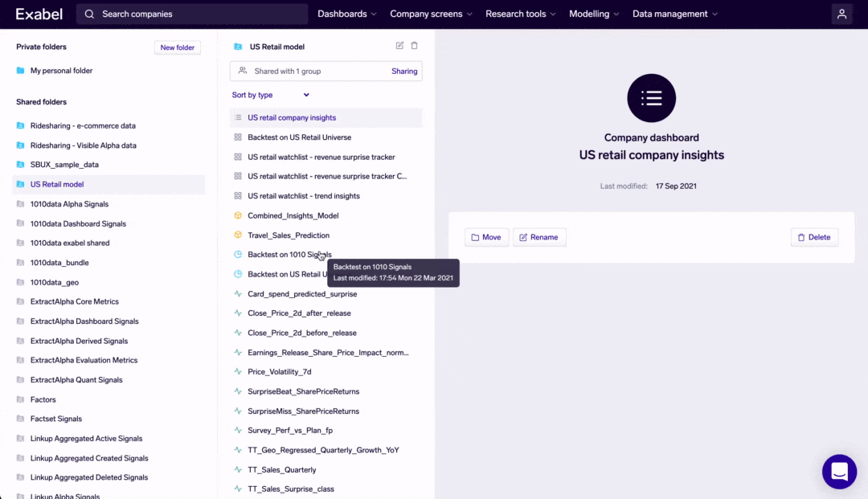Click the list icon beside US retail company insights

click(x=238, y=117)
